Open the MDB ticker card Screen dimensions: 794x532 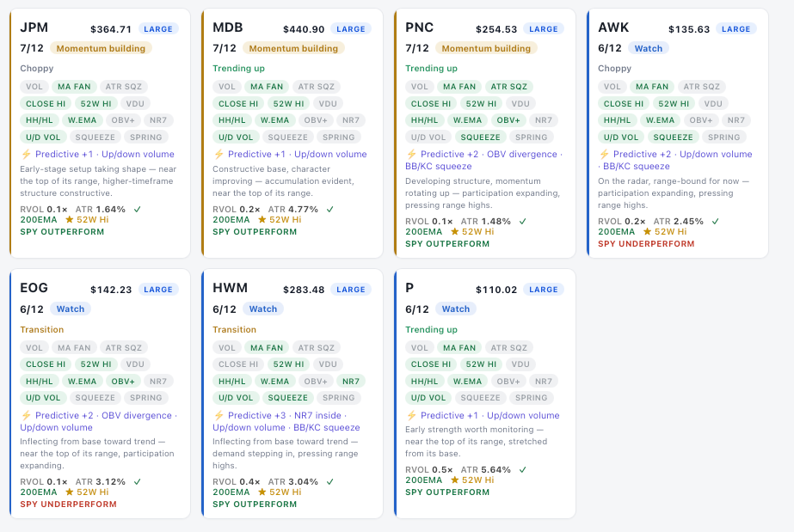coord(292,133)
